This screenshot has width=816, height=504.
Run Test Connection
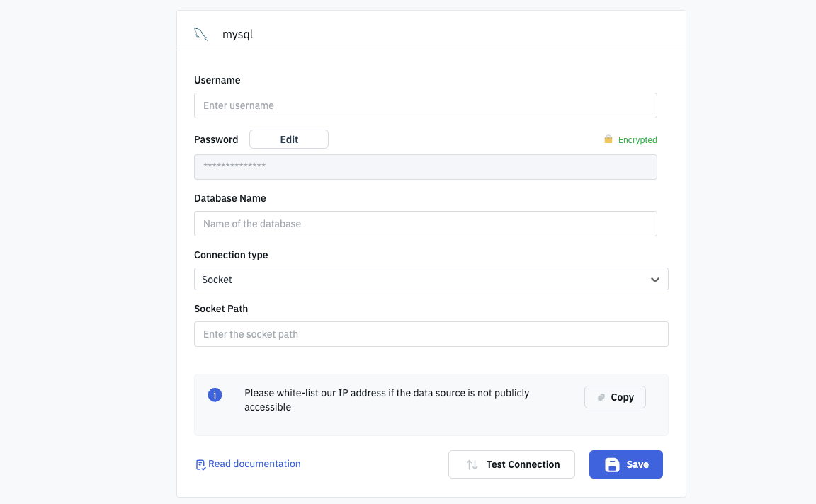(511, 464)
